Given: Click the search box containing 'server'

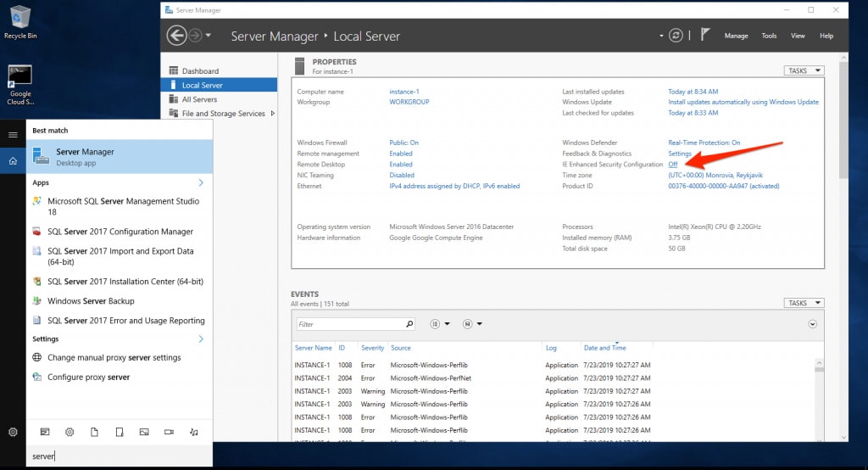Looking at the screenshot, I should [x=120, y=456].
